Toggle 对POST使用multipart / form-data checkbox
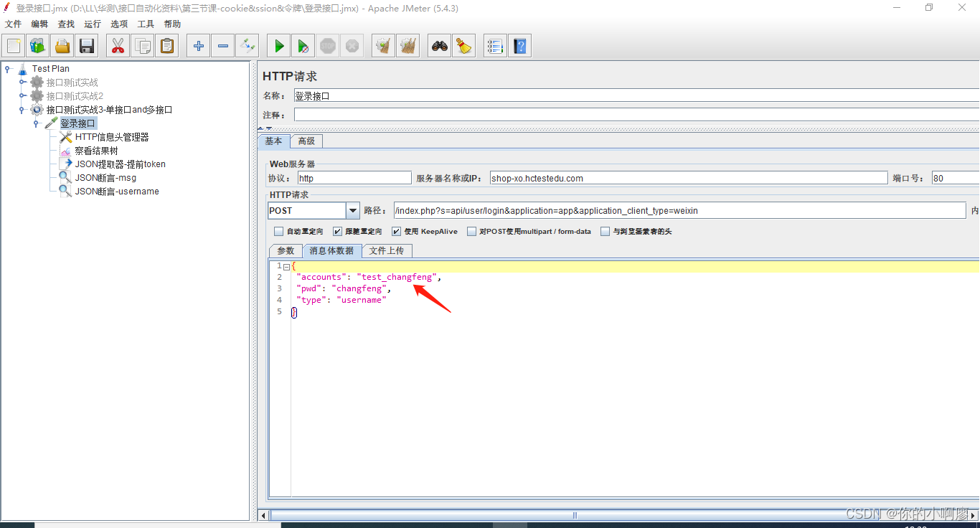Image resolution: width=980 pixels, height=528 pixels. tap(471, 232)
